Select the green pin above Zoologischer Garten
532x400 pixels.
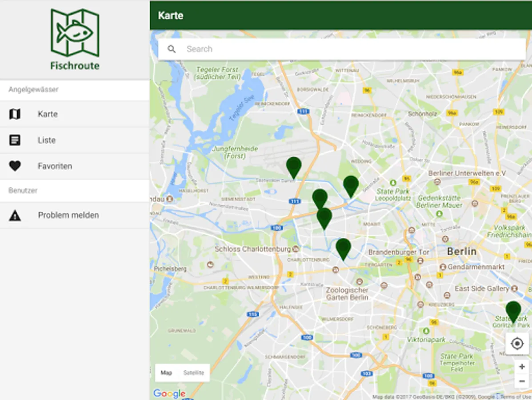[x=344, y=249]
